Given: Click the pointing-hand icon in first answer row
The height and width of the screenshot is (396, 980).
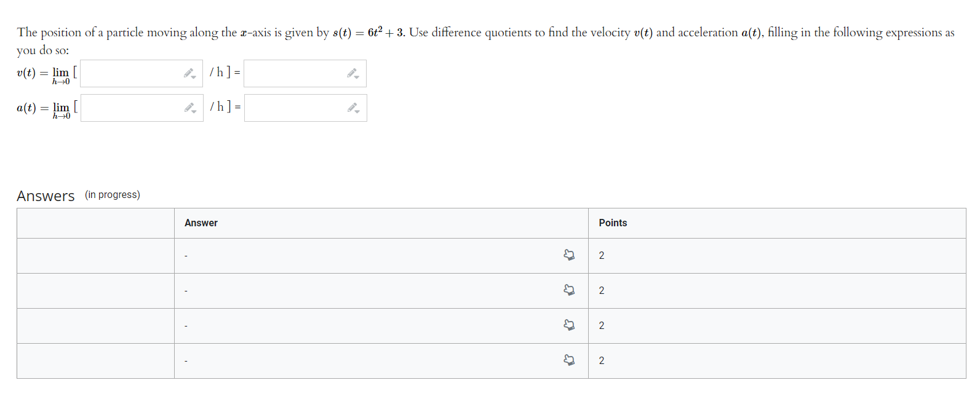Looking at the screenshot, I should point(569,255).
